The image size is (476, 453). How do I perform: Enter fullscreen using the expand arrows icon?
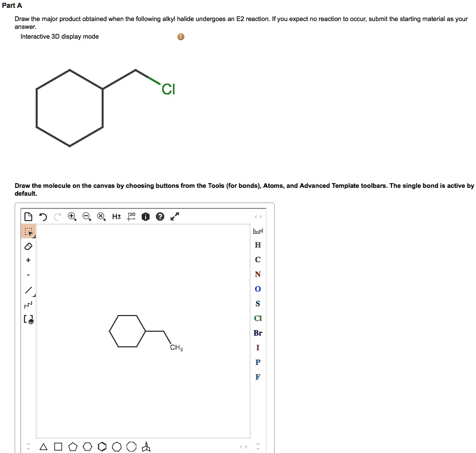pos(174,216)
